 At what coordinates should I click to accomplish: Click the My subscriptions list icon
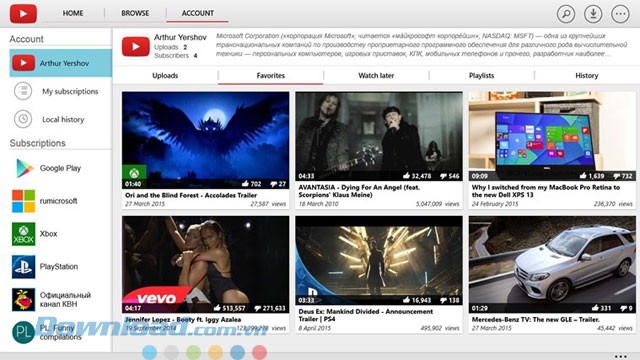[x=23, y=91]
